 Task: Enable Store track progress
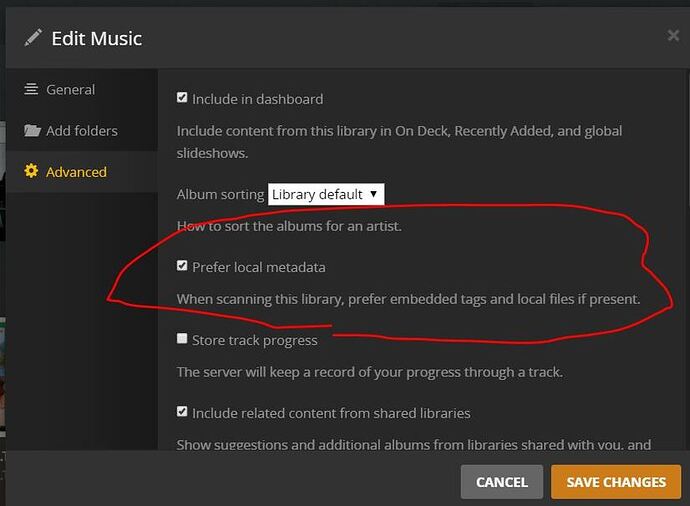pyautogui.click(x=182, y=339)
